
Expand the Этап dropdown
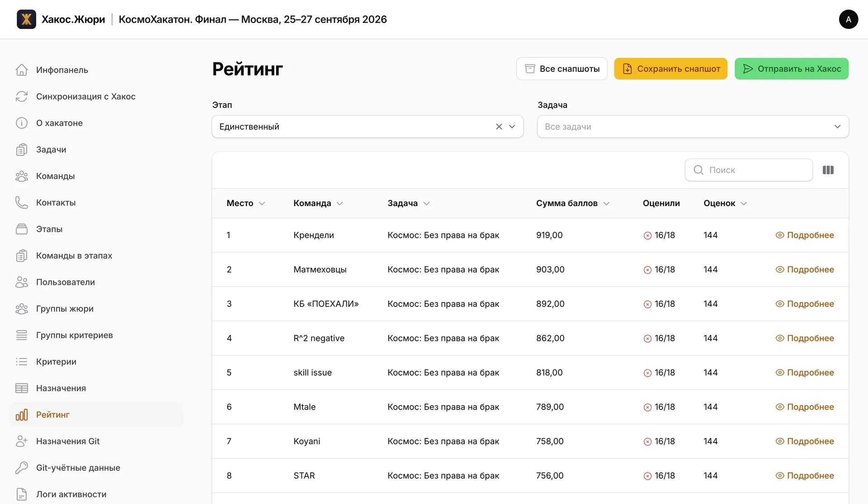[x=512, y=127]
